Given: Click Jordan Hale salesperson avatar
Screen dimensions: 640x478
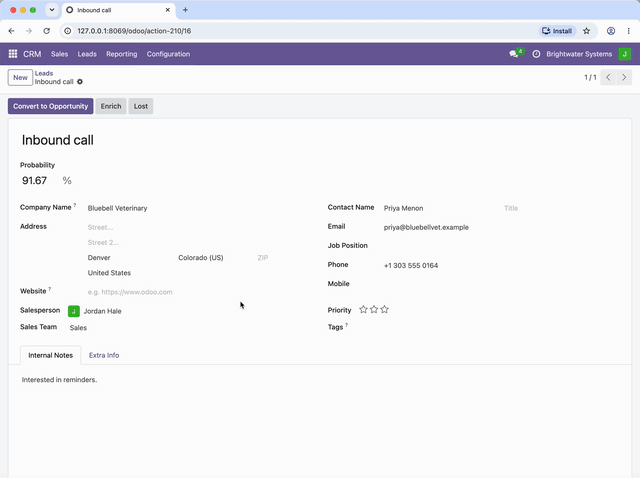Looking at the screenshot, I should 74,311.
